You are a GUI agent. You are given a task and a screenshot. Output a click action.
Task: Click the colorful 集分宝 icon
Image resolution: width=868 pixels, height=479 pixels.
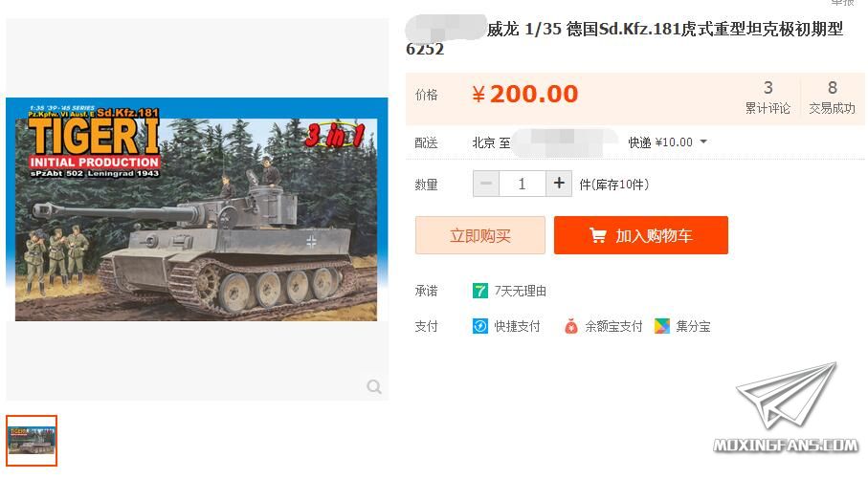[662, 326]
